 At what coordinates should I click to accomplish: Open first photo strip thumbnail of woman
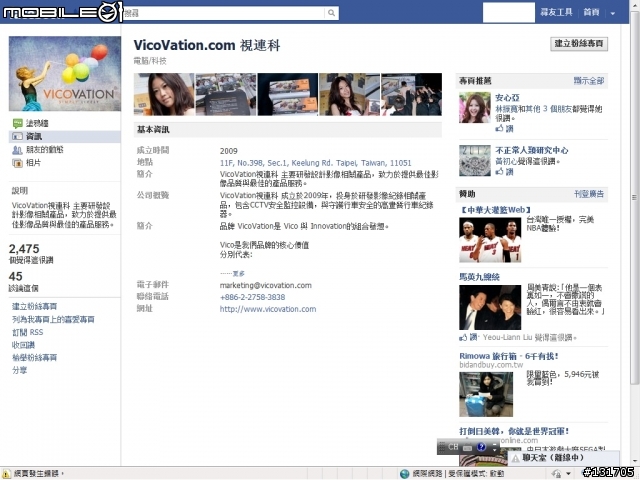tap(164, 94)
